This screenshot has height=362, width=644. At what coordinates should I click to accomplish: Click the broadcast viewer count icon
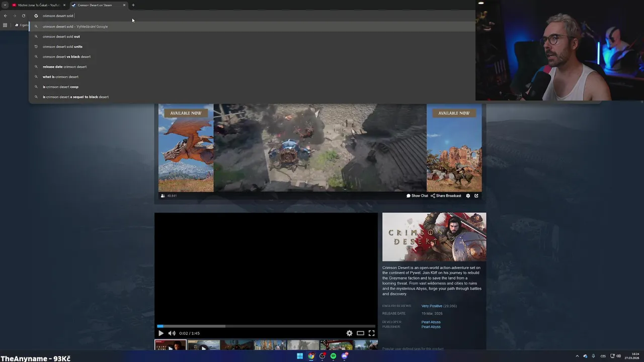pos(163,196)
